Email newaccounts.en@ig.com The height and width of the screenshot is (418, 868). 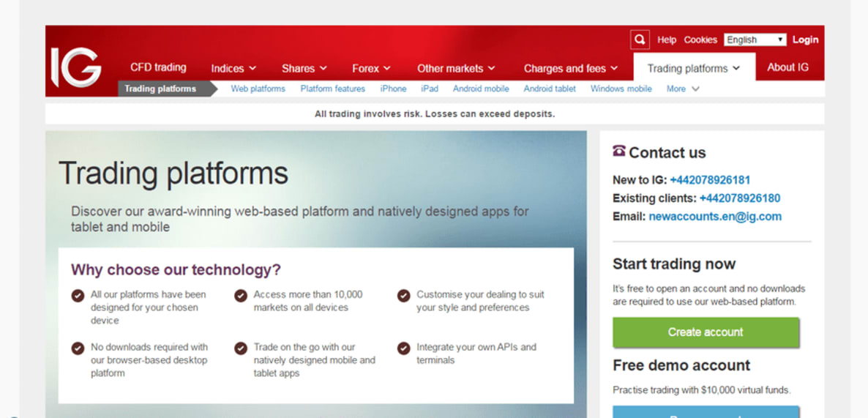(x=715, y=217)
